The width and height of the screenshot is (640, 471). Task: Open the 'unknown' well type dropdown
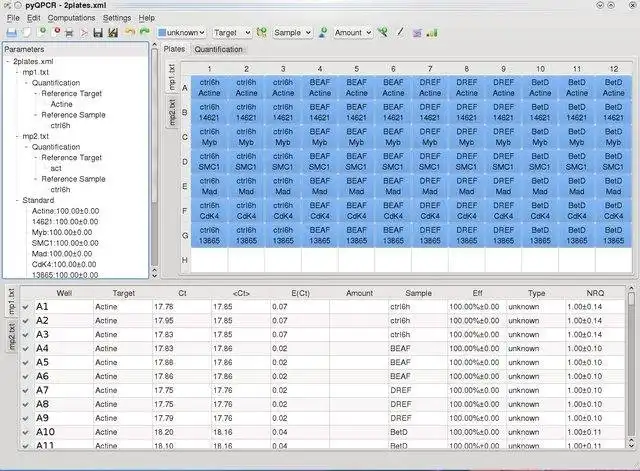click(x=181, y=33)
